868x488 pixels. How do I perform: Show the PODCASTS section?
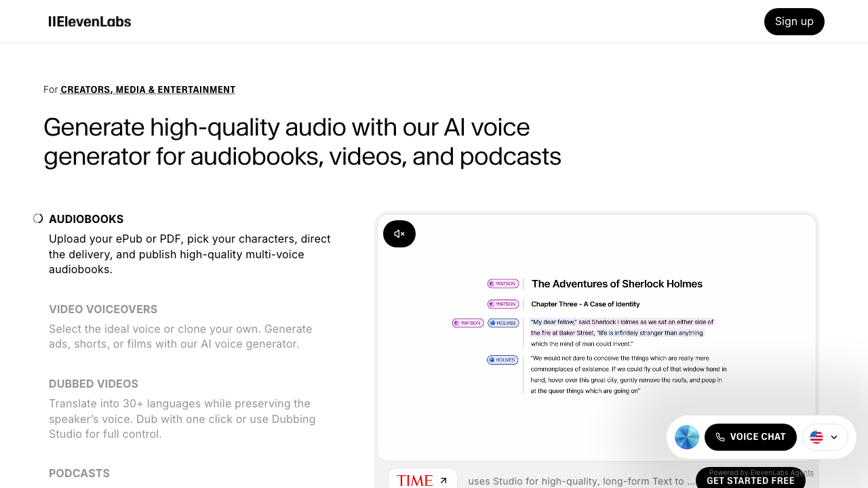coord(79,473)
